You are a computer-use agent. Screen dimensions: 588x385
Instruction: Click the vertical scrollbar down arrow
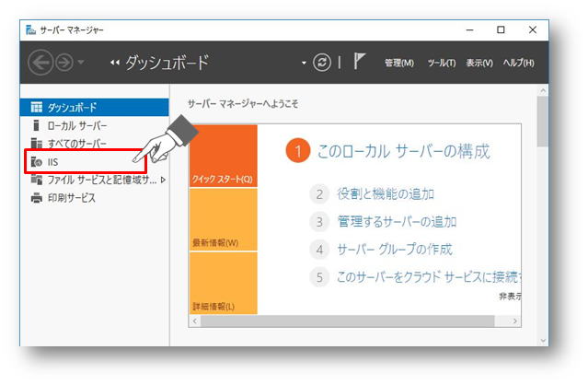[543, 341]
